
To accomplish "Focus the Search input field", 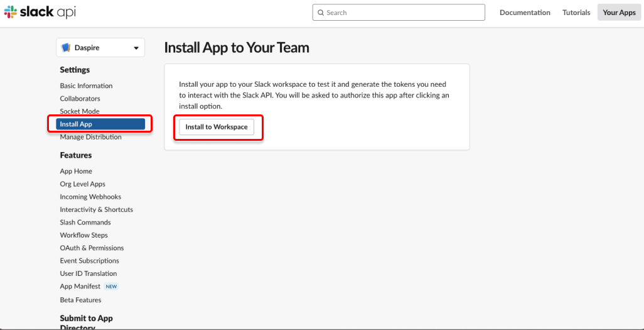I will coord(399,13).
